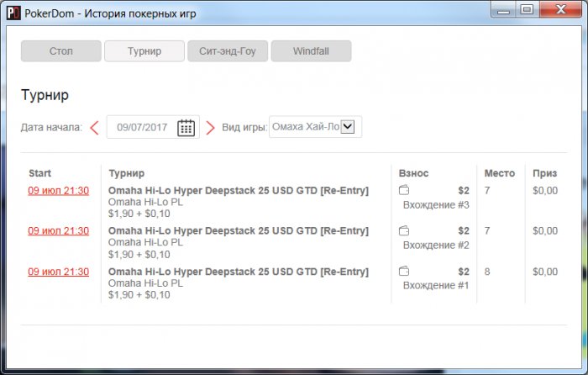Open 09 июл 21:30 link for Вхождение #2
This screenshot has height=375, width=588.
[x=59, y=231]
